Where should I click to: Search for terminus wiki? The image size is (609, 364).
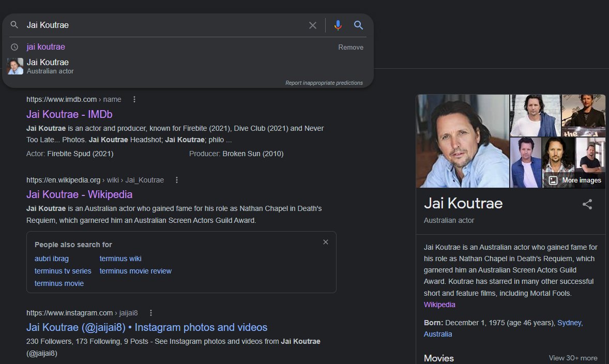[x=120, y=259]
